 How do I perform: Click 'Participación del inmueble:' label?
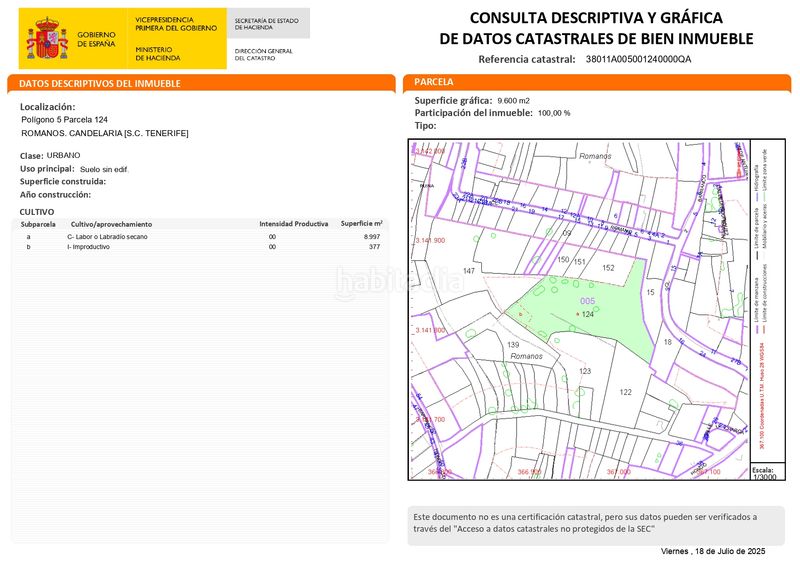click(x=473, y=113)
